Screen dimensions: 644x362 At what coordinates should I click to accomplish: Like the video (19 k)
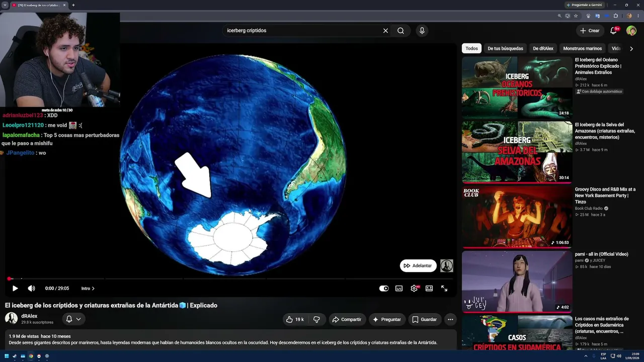[295, 319]
